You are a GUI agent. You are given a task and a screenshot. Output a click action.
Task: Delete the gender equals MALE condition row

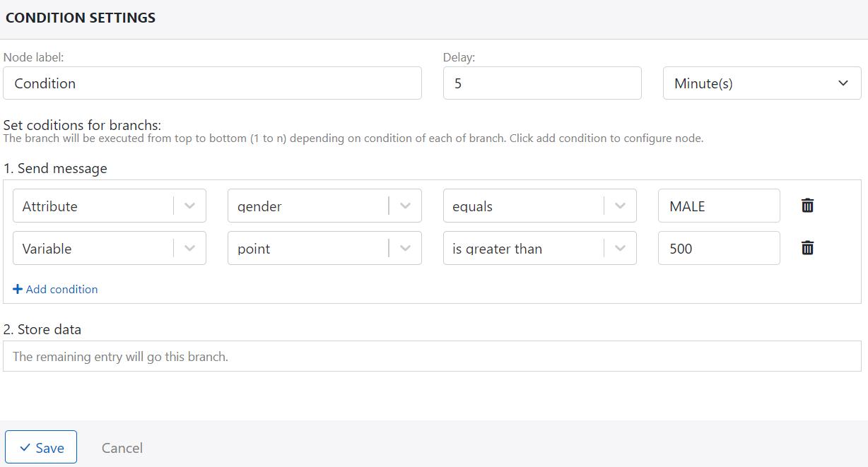coord(807,206)
